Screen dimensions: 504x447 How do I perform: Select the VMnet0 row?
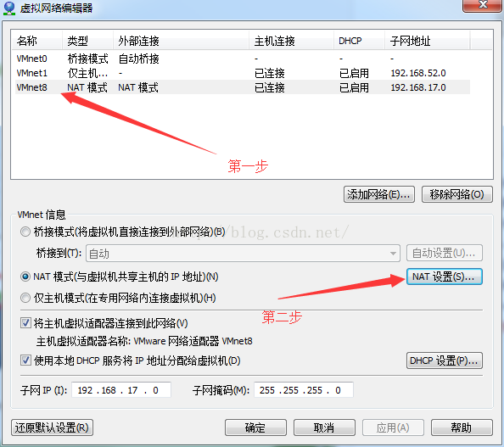243,59
